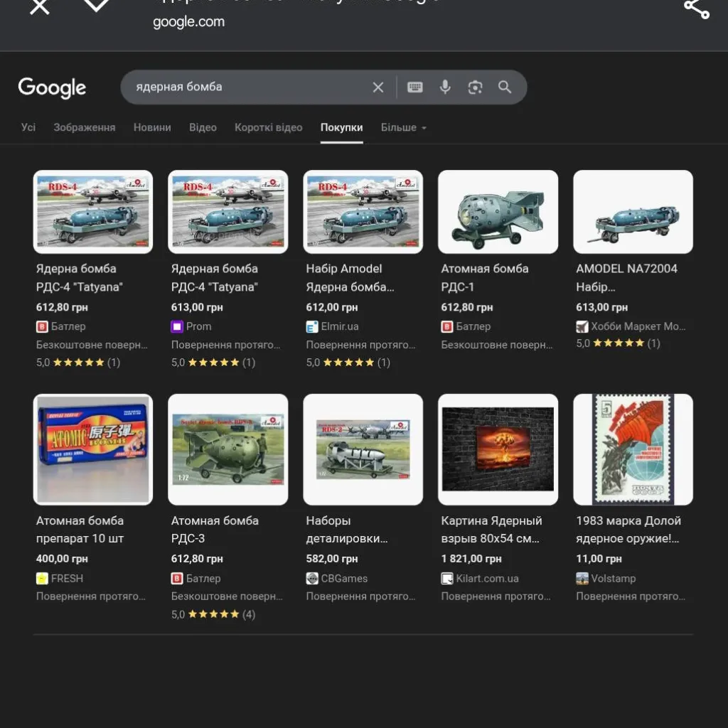Screen dimensions: 728x728
Task: Open Atomic Bomb blue box thumbnail
Action: (x=93, y=449)
